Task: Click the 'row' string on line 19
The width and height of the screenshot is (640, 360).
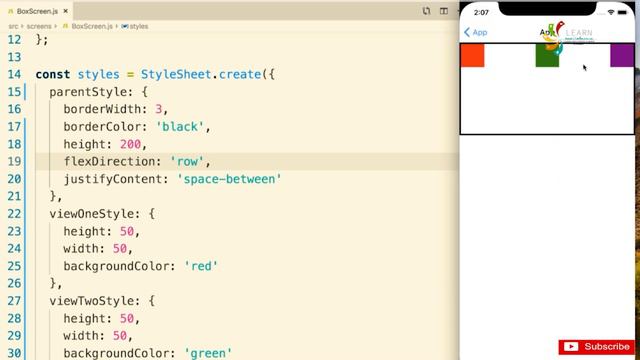Action: click(187, 161)
